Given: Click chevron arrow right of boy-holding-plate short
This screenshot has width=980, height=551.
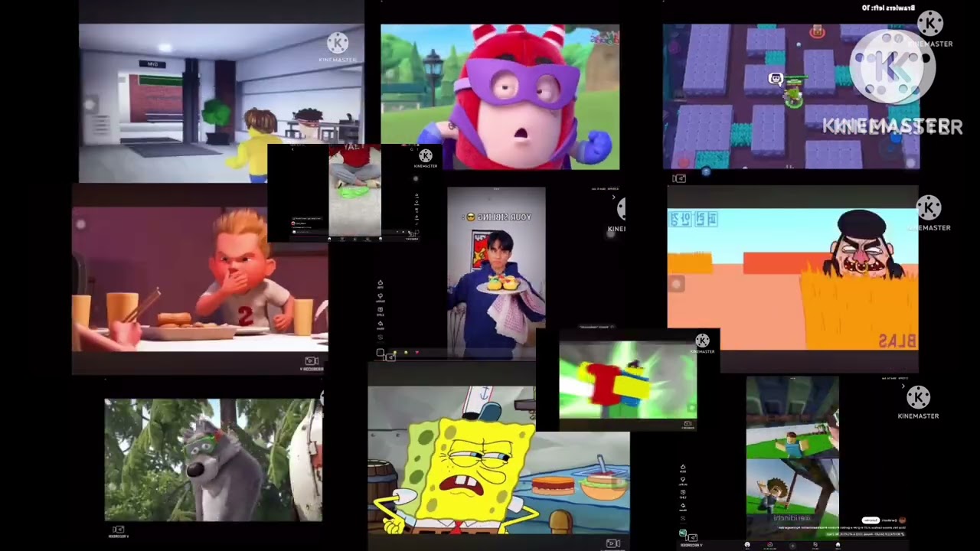Looking at the screenshot, I should 613,197.
